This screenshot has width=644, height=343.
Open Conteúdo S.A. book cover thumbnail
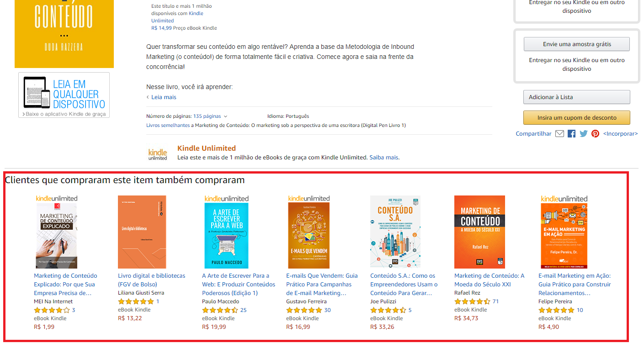pyautogui.click(x=395, y=232)
